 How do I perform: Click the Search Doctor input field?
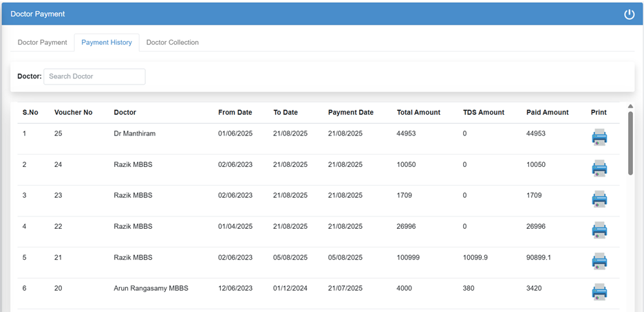pyautogui.click(x=94, y=76)
